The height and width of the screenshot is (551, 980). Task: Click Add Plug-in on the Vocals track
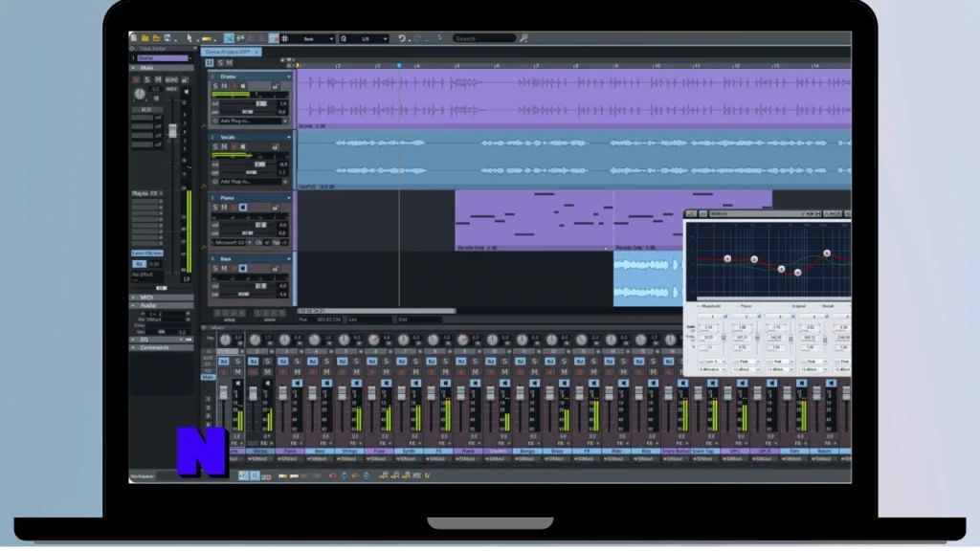coord(250,182)
